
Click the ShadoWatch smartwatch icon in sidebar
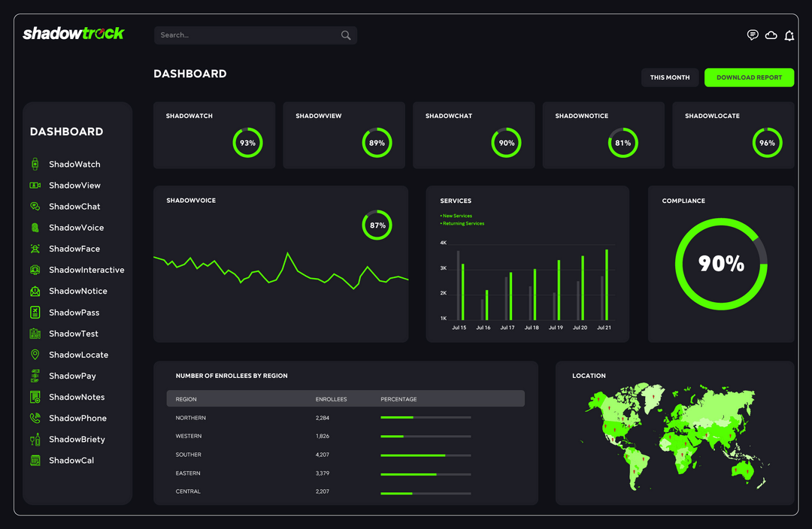coord(35,164)
